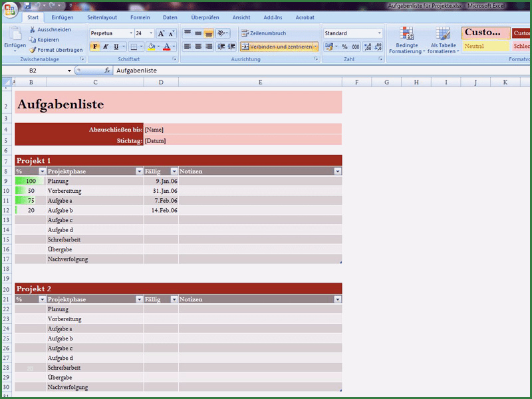Open the Überprüfen ribbon tab
Screen dimensions: 532x399
205,17
